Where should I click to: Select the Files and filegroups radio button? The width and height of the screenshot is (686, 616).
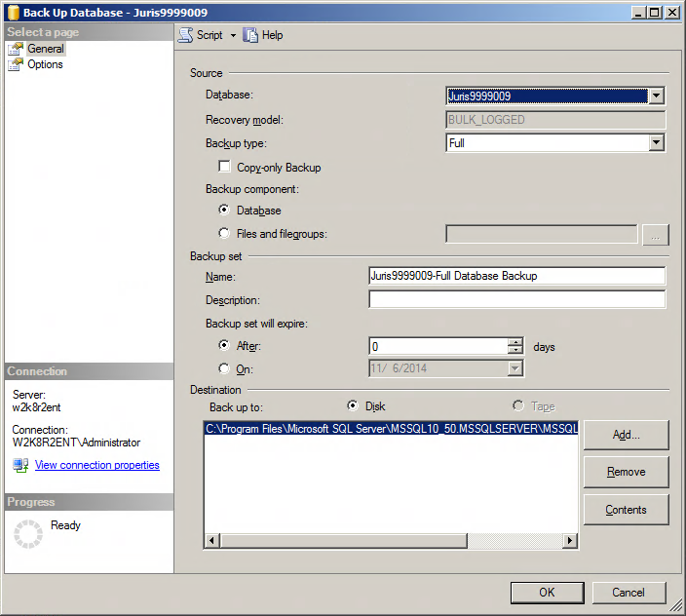tap(225, 234)
